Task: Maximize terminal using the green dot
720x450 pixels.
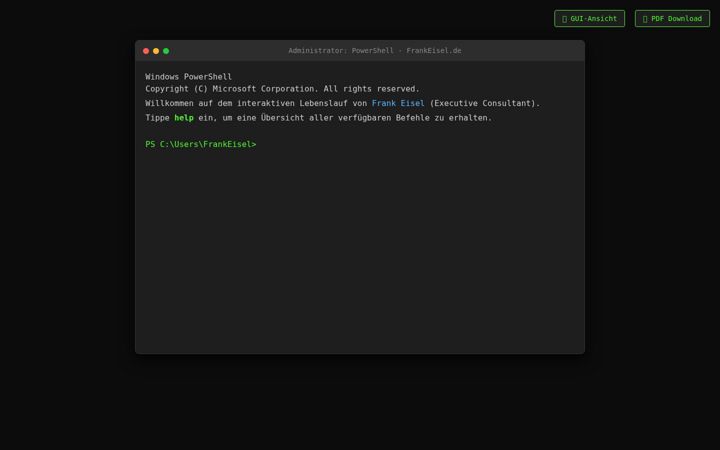Action: click(166, 51)
